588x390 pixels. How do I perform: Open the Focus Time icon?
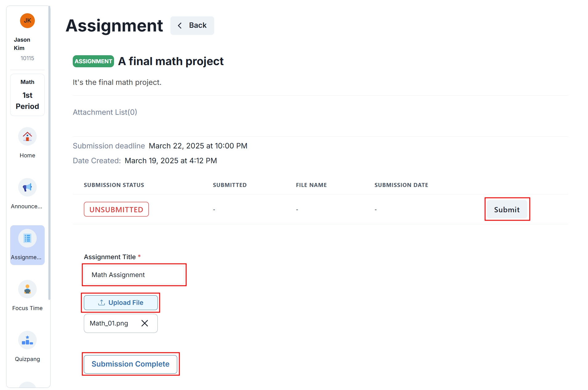pyautogui.click(x=27, y=289)
